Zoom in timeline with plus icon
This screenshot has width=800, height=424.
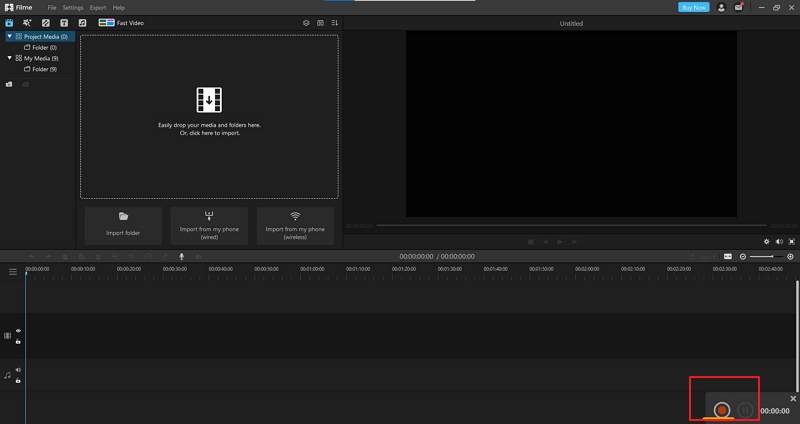click(x=790, y=257)
